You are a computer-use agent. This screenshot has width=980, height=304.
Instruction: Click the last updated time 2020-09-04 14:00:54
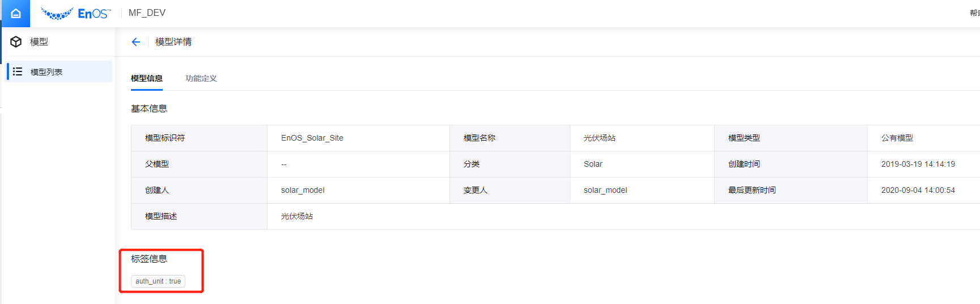(x=918, y=190)
